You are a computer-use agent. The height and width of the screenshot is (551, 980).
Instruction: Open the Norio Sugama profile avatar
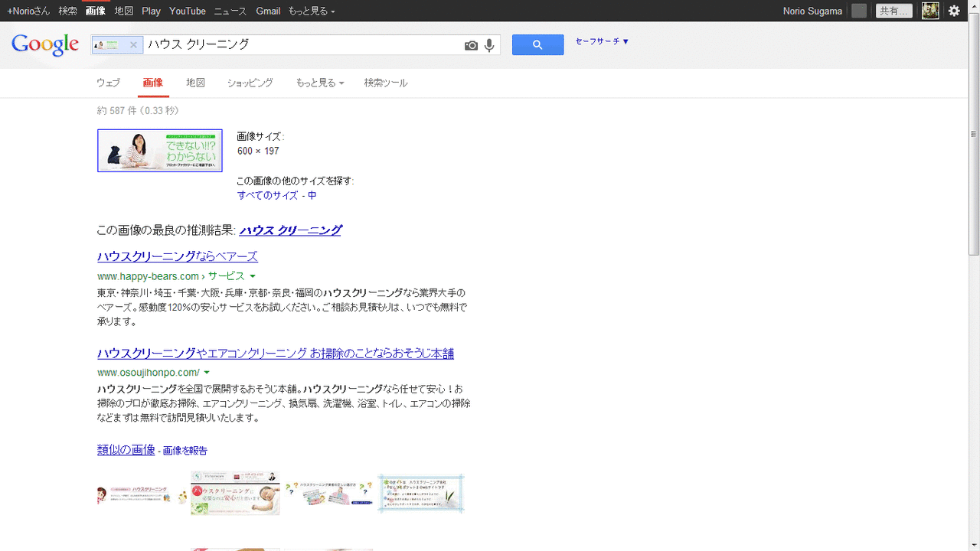(x=930, y=11)
